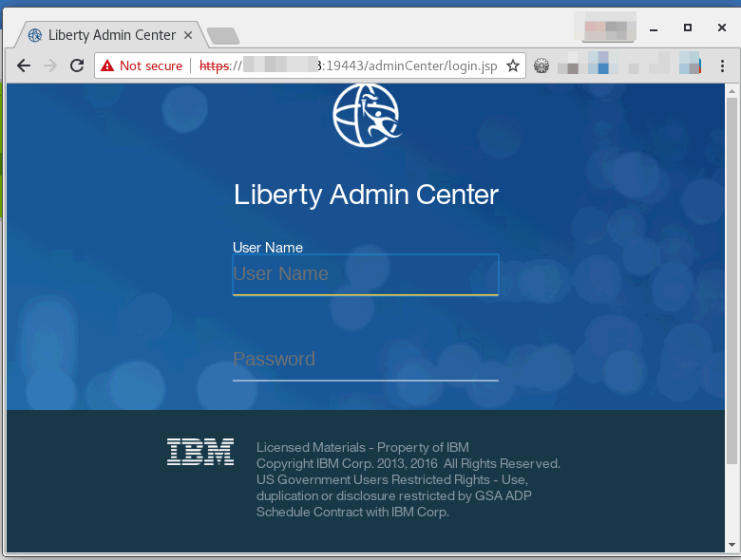Bookmark this page with the star icon
The image size is (741, 560).
click(x=513, y=65)
